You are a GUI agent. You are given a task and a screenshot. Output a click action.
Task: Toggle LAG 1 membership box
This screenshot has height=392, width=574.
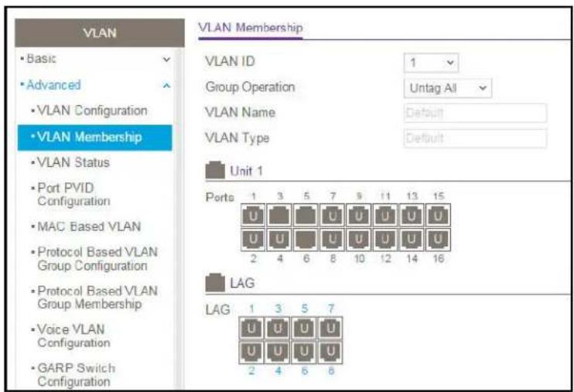[251, 328]
